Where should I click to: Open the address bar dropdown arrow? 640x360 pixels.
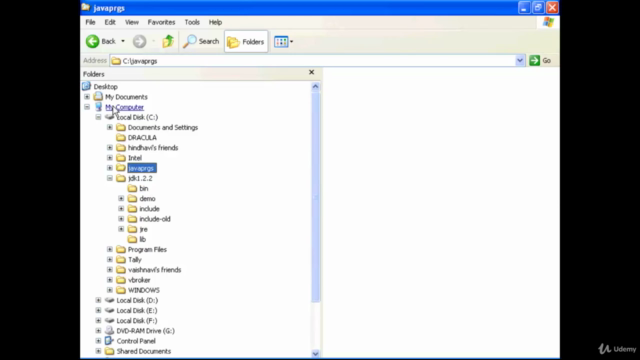[x=520, y=60]
